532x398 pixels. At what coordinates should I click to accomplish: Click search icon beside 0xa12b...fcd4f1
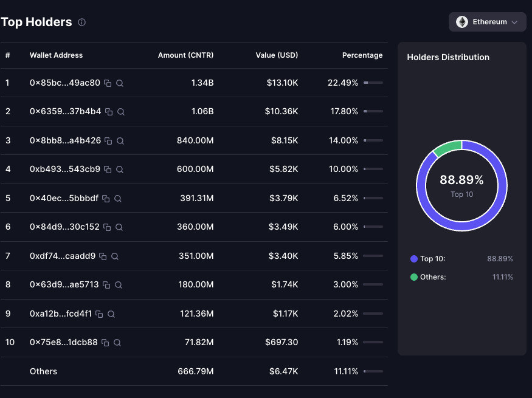click(x=111, y=314)
